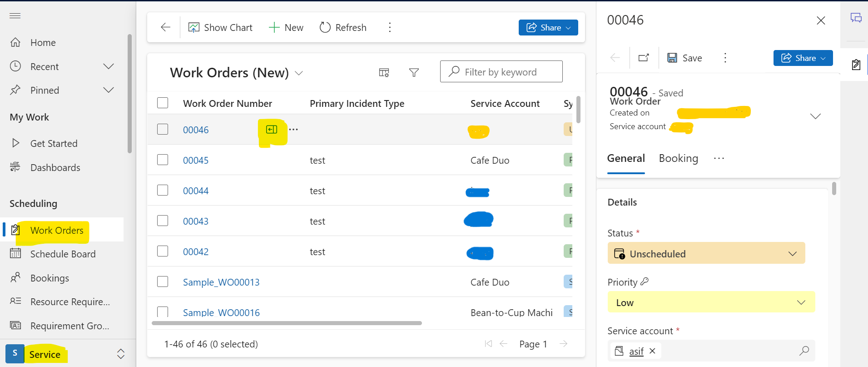The image size is (868, 367).
Task: Open side pane icon on row 00046
Action: point(272,130)
